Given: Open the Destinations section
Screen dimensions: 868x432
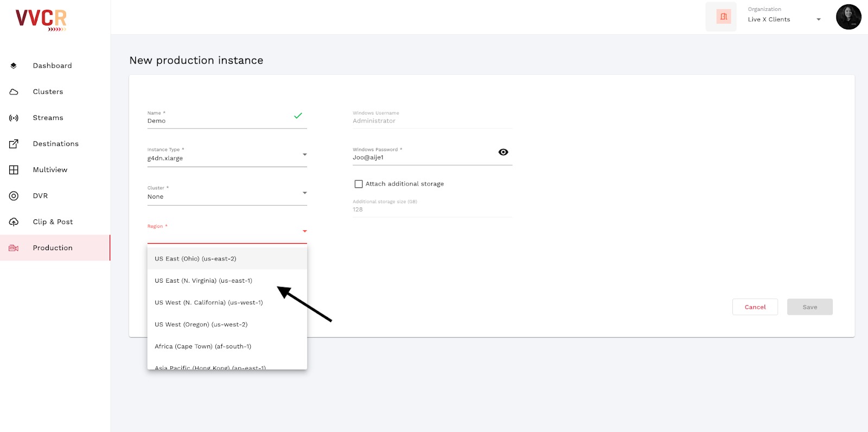Looking at the screenshot, I should 55,144.
